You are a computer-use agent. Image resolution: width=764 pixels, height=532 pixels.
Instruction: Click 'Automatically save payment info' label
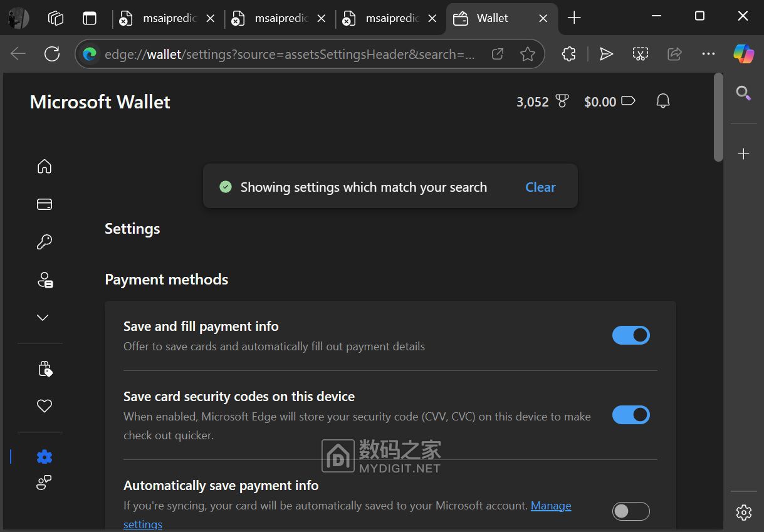coord(221,486)
